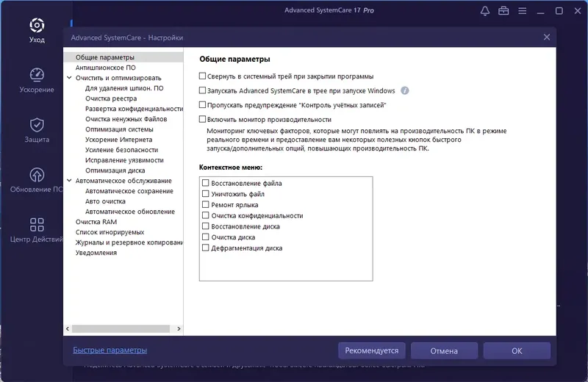This screenshot has width=588, height=382.
Task: Click the Отмена button
Action: tap(444, 351)
